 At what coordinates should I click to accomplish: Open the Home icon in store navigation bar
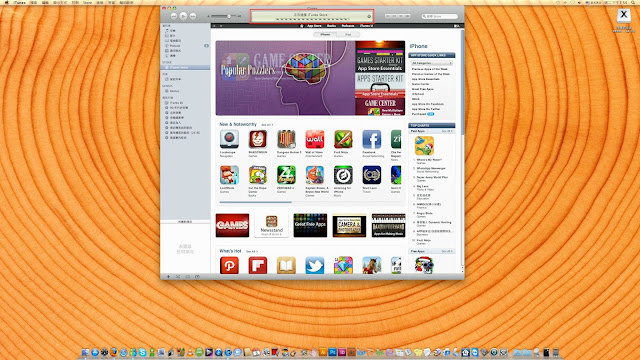coord(302,26)
